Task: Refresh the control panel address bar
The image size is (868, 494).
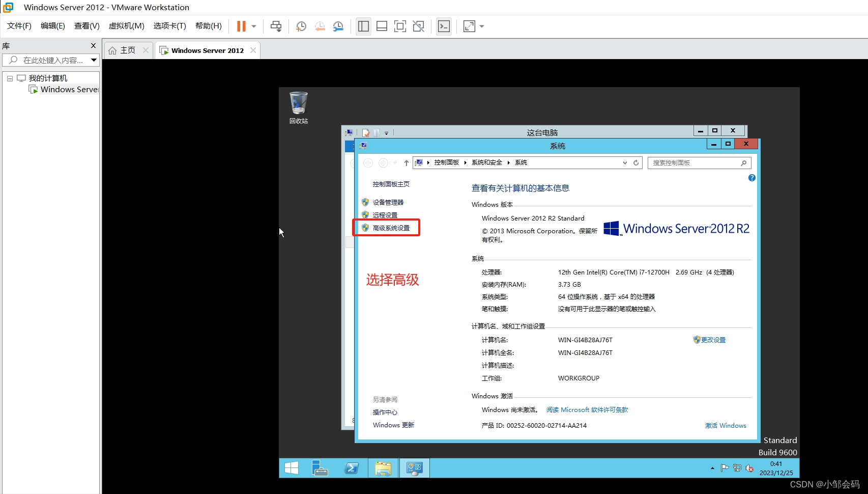Action: (636, 163)
